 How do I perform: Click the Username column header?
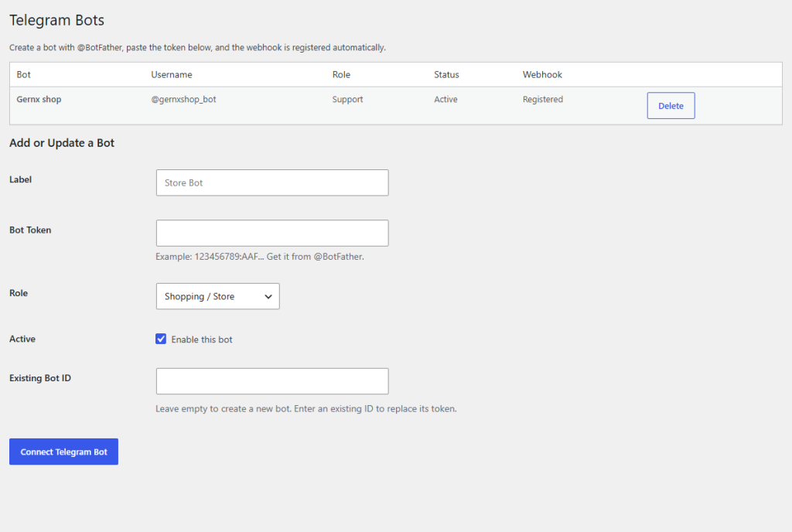[172, 75]
